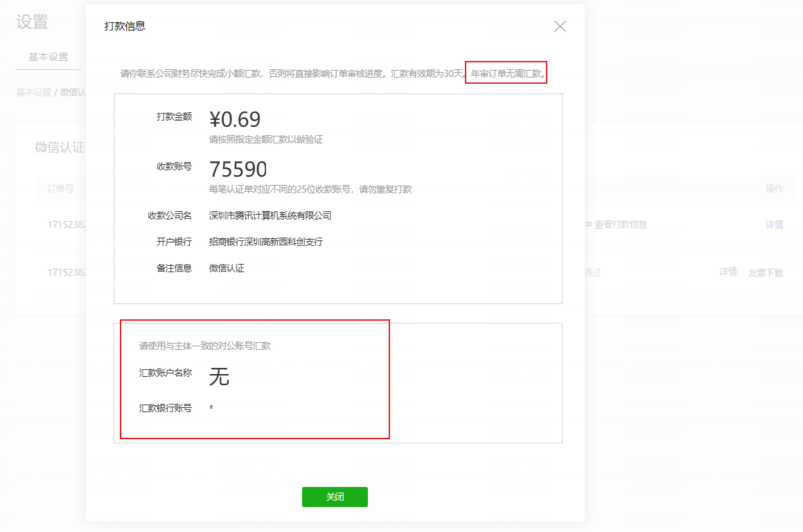Open 详情 in the first order row
Screen dimensions: 803x532
775,224
